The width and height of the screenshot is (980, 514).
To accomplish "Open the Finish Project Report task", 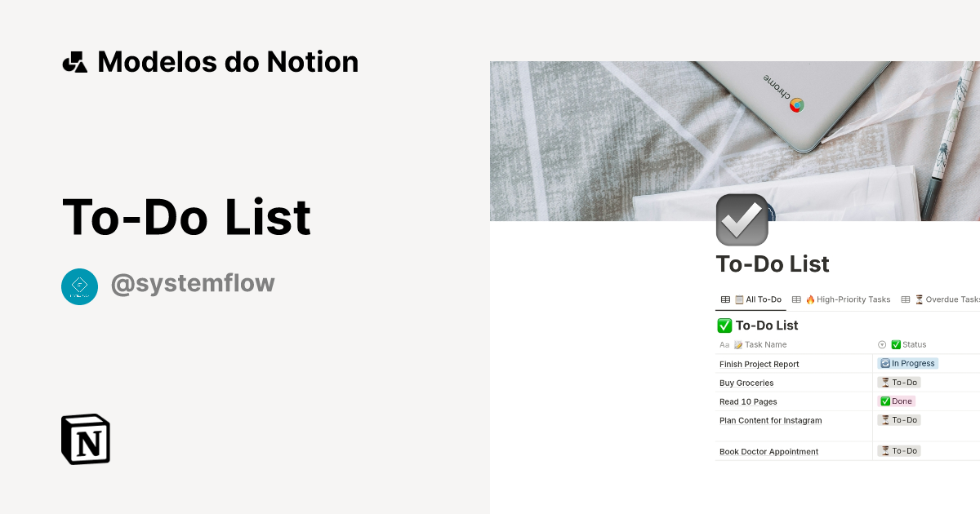I will [x=759, y=364].
